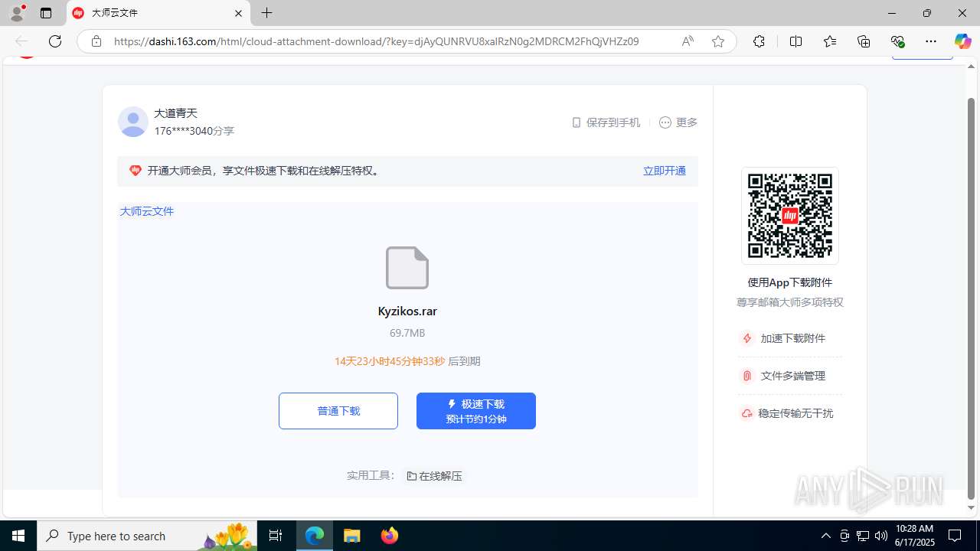Image resolution: width=980 pixels, height=551 pixels.
Task: Show hidden system tray icons
Action: click(x=825, y=536)
